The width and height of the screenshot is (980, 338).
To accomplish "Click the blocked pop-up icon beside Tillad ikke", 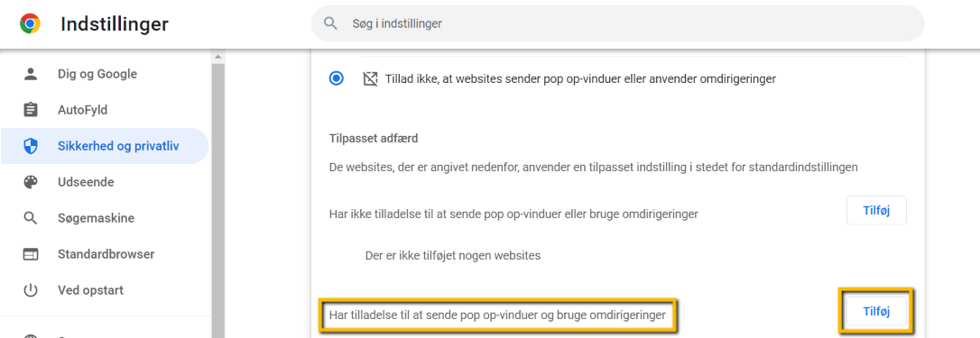I will [x=370, y=78].
